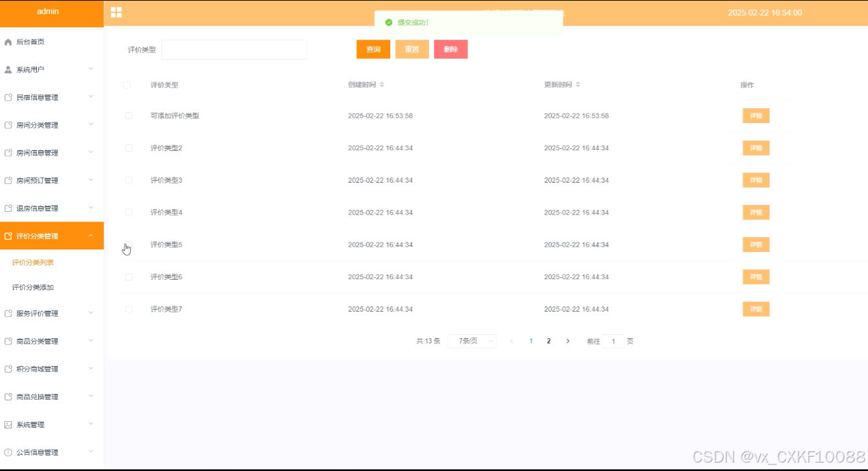This screenshot has height=471, width=868.
Task: Click the 共 13 条 total count text
Action: coord(428,341)
